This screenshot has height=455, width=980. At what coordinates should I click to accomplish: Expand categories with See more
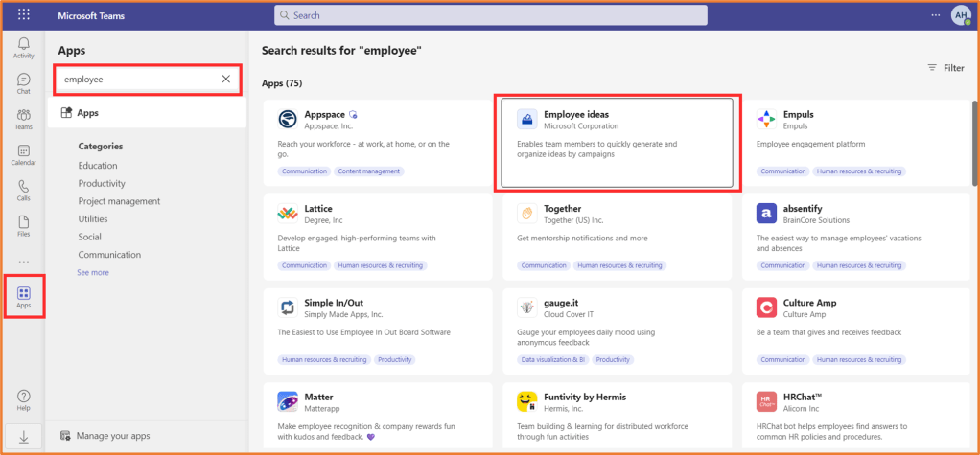pos(93,273)
